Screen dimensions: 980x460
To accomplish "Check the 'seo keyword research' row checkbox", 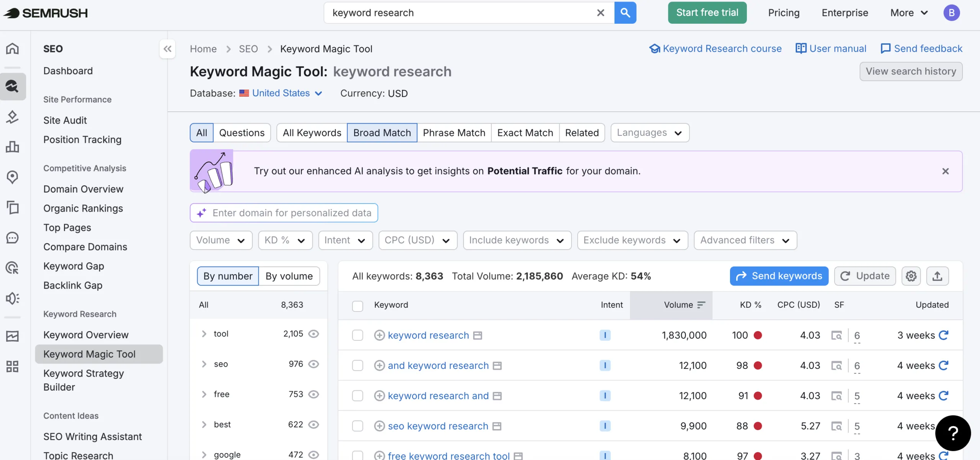I will 357,426.
